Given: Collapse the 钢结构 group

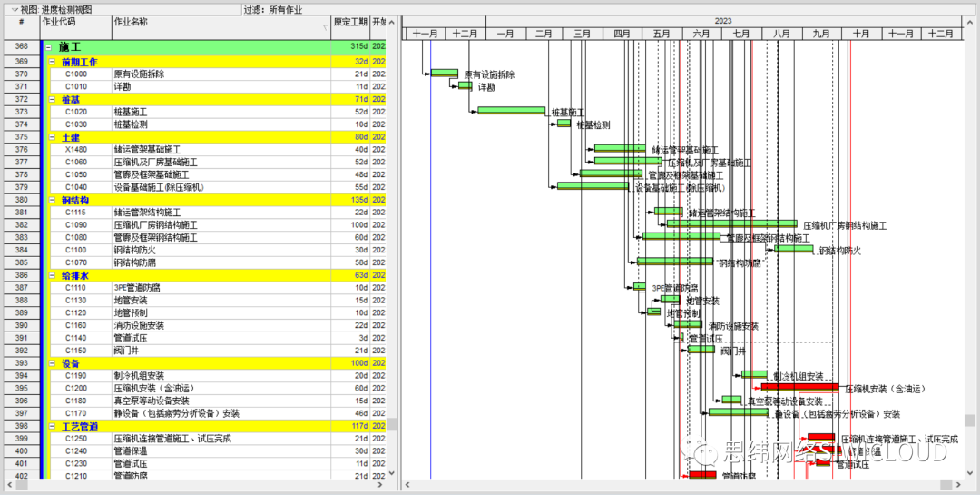Looking at the screenshot, I should click(51, 200).
